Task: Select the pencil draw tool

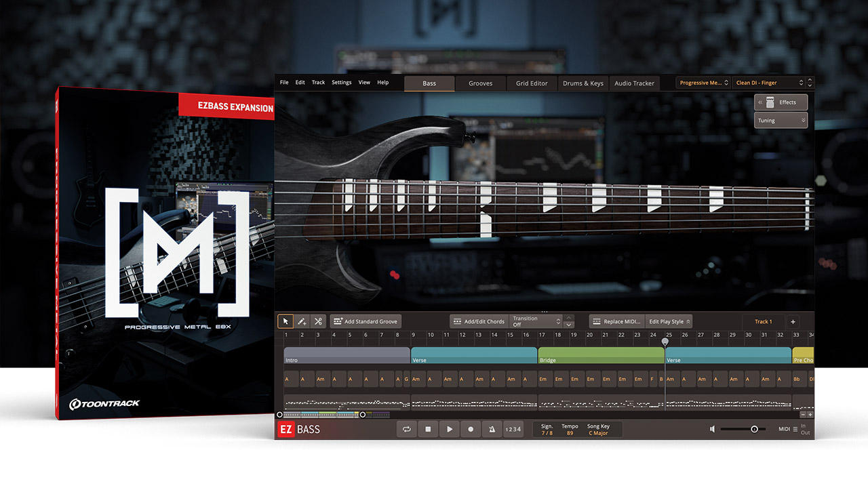Action: [x=302, y=321]
